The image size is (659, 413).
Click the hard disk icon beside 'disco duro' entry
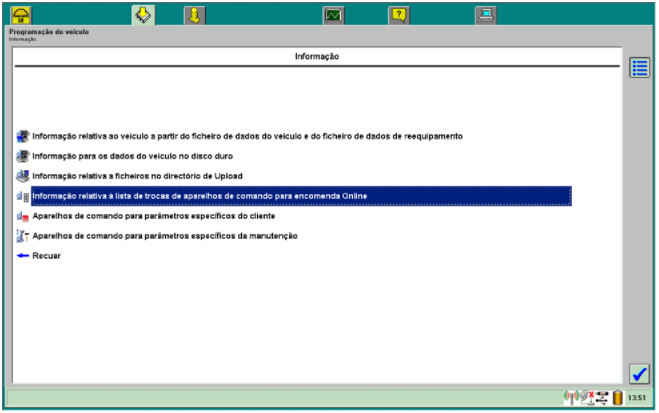point(23,156)
